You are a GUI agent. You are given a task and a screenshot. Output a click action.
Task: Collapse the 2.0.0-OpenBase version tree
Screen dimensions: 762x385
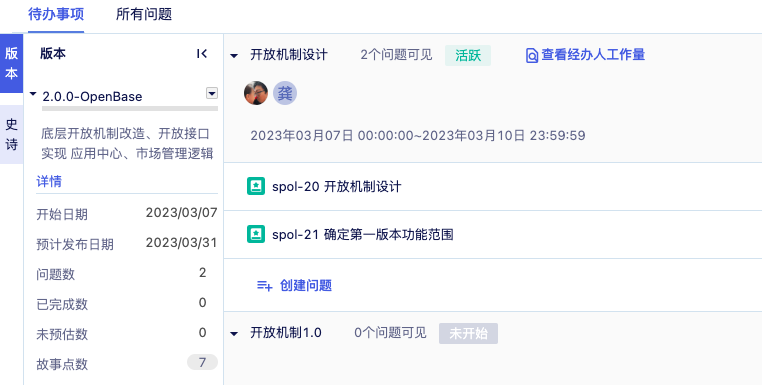point(33,94)
